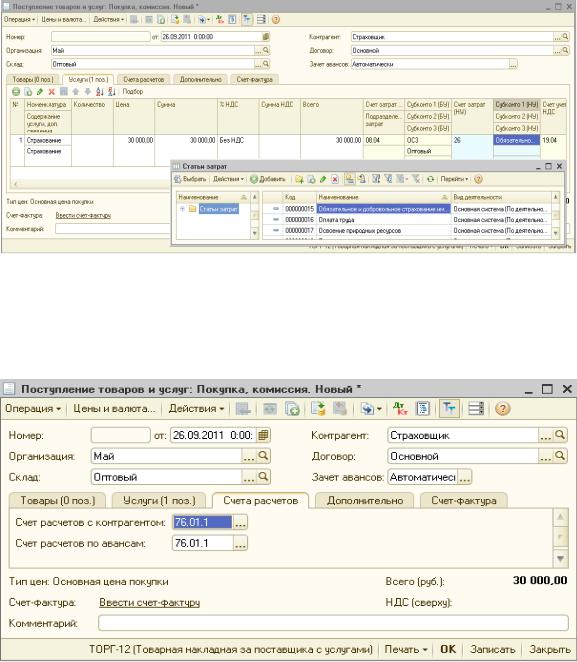This screenshot has height=662, width=577.
Task: Switch to Услуги (1 поз.) tab in lower window
Action: tap(159, 501)
